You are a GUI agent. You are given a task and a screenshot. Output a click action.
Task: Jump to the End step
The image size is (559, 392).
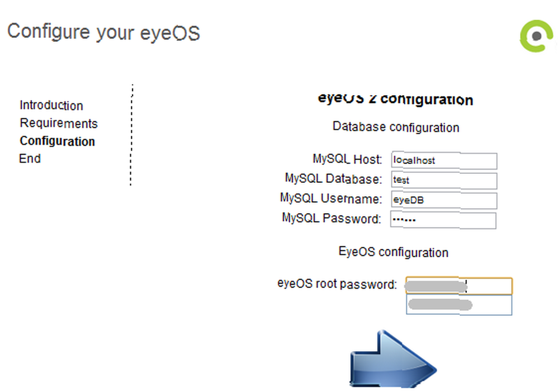coord(30,158)
